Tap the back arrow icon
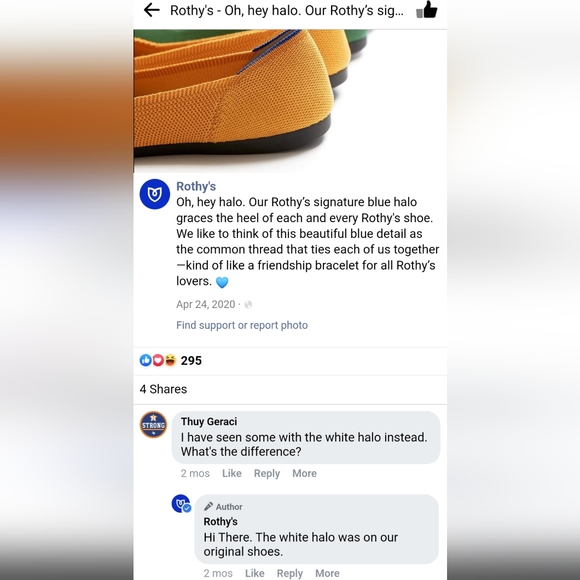580x580 pixels. coord(152,10)
